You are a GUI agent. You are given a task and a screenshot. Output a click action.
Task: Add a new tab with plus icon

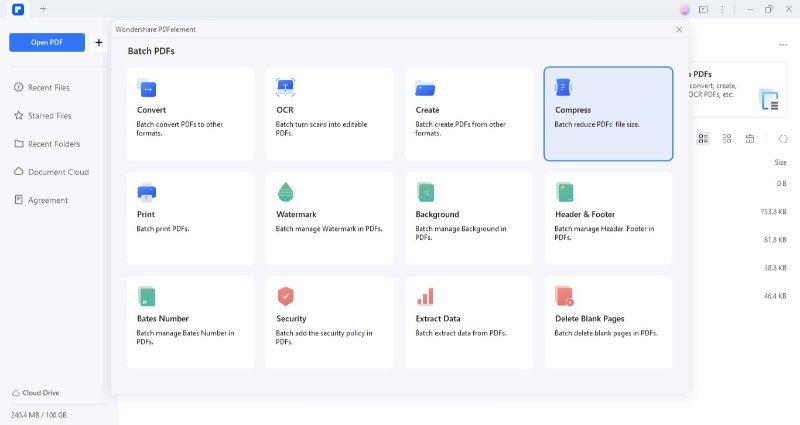tap(43, 9)
